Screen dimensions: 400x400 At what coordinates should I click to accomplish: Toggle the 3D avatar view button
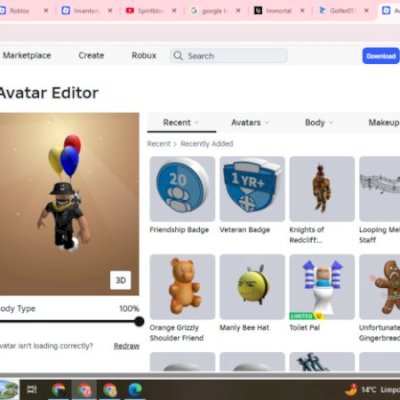pyautogui.click(x=120, y=280)
